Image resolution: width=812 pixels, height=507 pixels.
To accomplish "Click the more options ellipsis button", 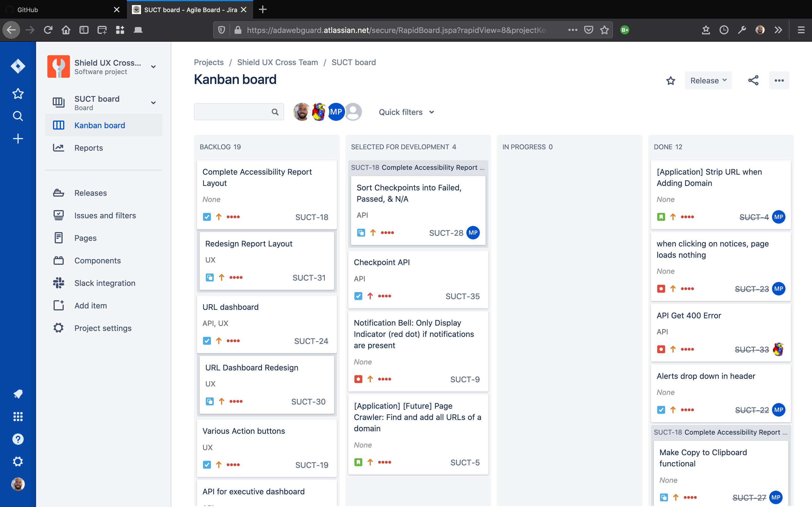I will [x=779, y=81].
